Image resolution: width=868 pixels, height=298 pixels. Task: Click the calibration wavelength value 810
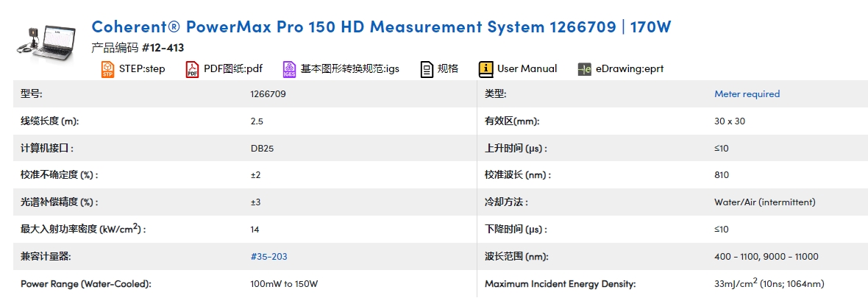pos(722,175)
